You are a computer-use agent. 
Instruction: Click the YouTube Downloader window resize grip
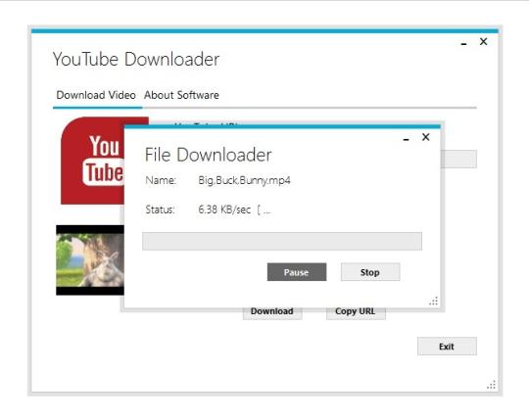pyautogui.click(x=491, y=385)
